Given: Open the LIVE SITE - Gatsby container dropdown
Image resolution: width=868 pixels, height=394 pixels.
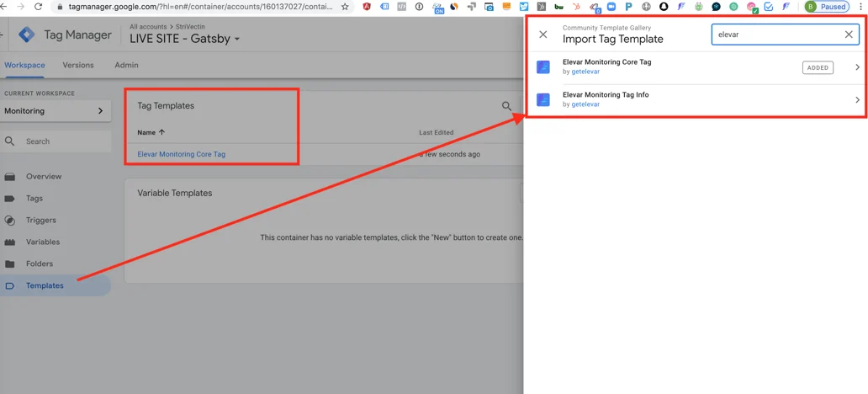Looking at the screenshot, I should (185, 39).
